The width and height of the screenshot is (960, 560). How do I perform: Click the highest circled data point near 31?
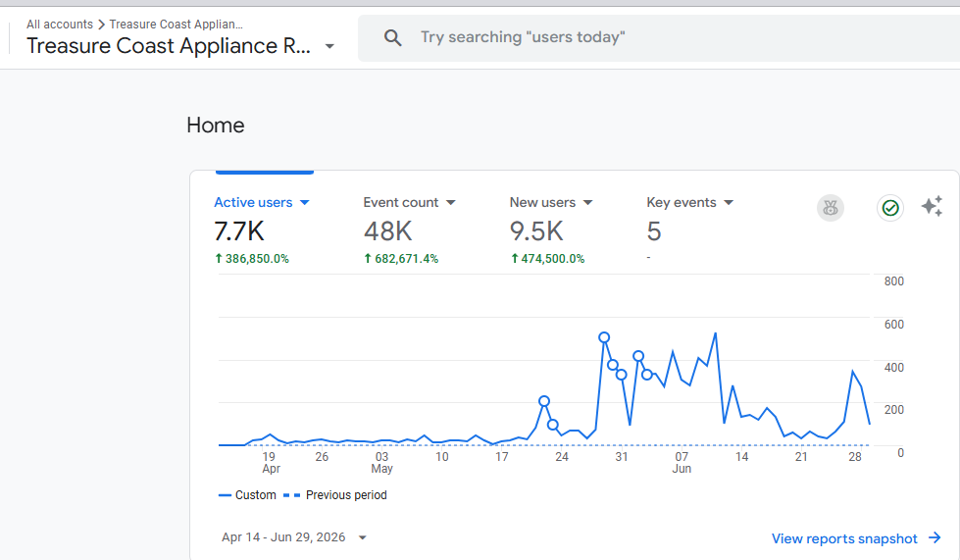tap(604, 337)
